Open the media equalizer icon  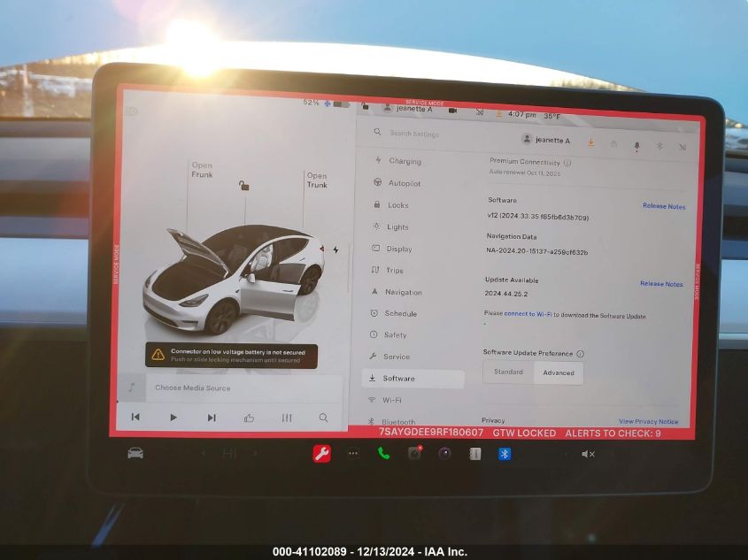(287, 418)
